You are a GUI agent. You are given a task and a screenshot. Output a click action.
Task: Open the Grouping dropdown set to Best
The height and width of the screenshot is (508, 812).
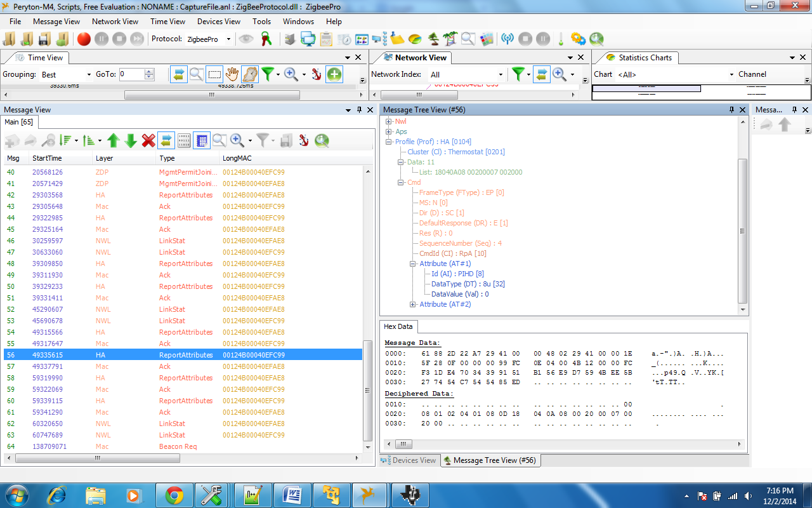click(x=88, y=74)
